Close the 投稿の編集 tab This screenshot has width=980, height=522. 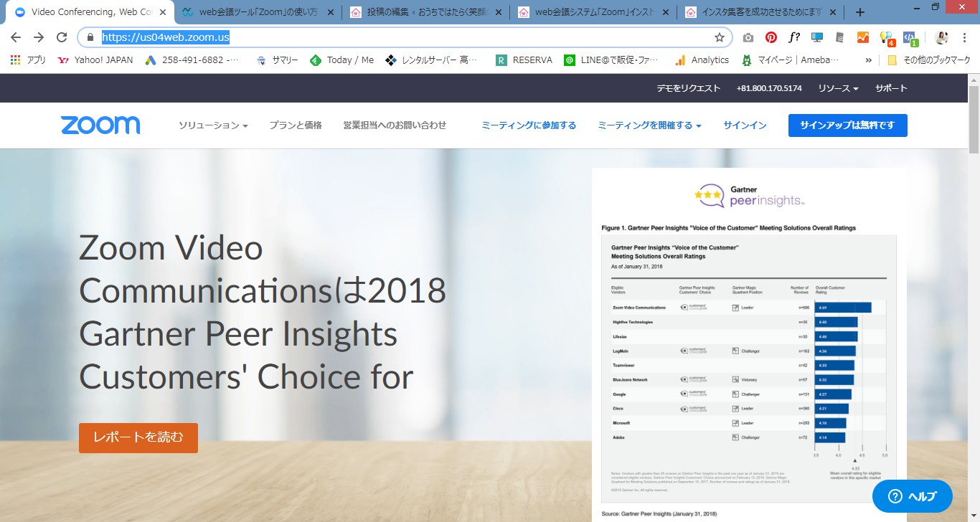tap(498, 12)
